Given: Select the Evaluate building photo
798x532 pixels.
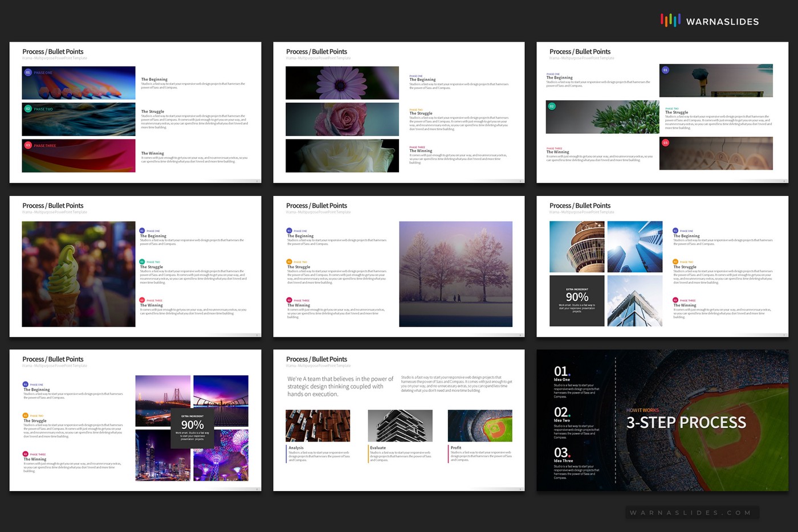Looking at the screenshot, I should [401, 425].
